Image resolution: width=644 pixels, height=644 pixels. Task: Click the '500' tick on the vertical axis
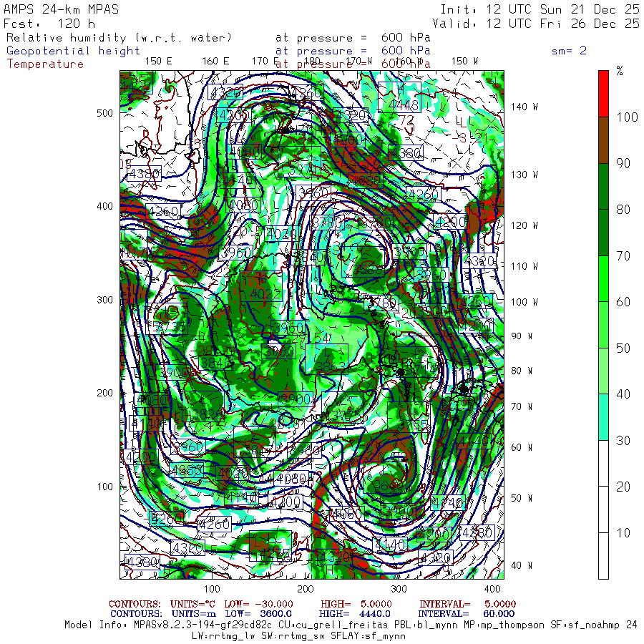(x=105, y=113)
